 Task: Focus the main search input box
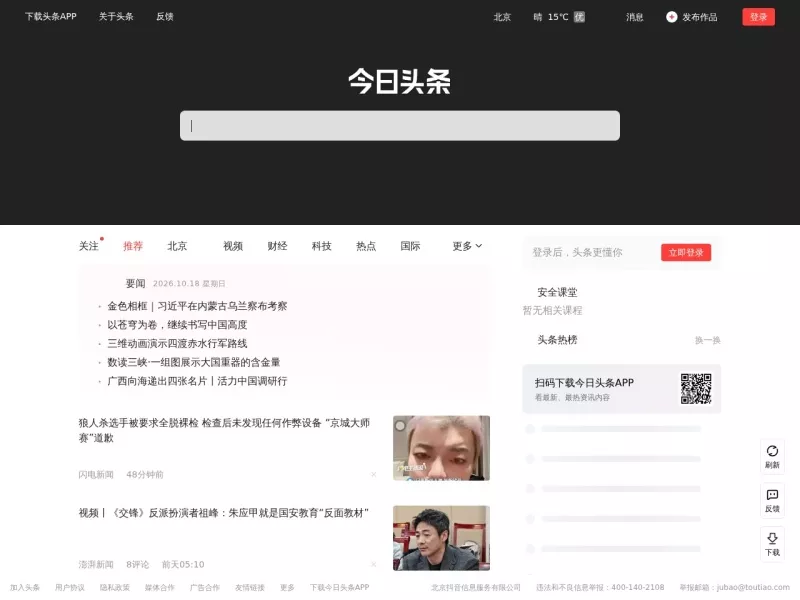400,126
